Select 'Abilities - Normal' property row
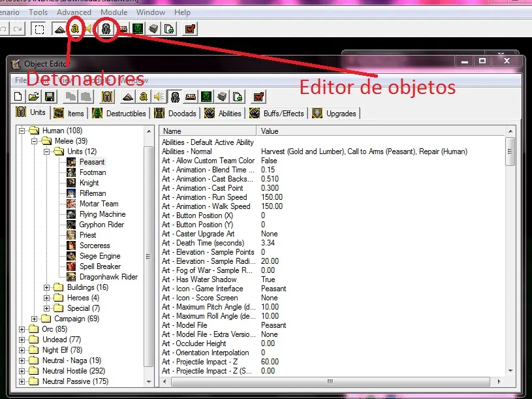 click(x=332, y=152)
